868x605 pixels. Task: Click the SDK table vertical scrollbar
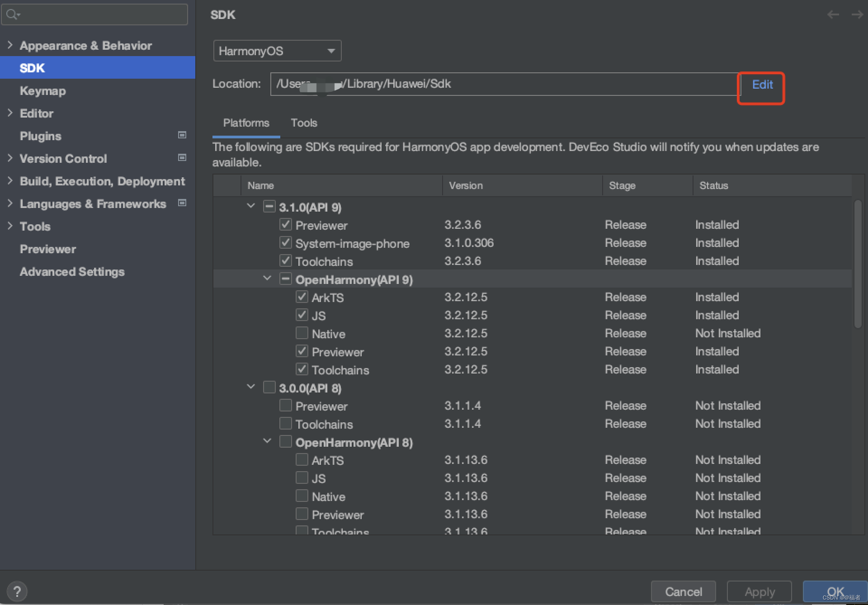click(858, 265)
